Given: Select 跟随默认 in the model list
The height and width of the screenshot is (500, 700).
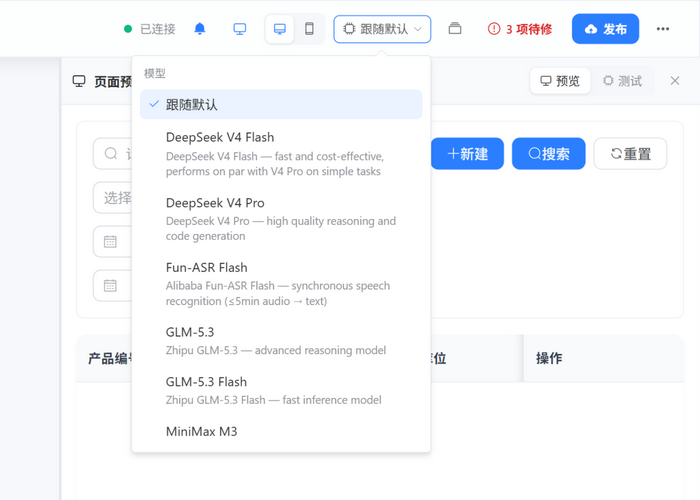Looking at the screenshot, I should point(281,104).
